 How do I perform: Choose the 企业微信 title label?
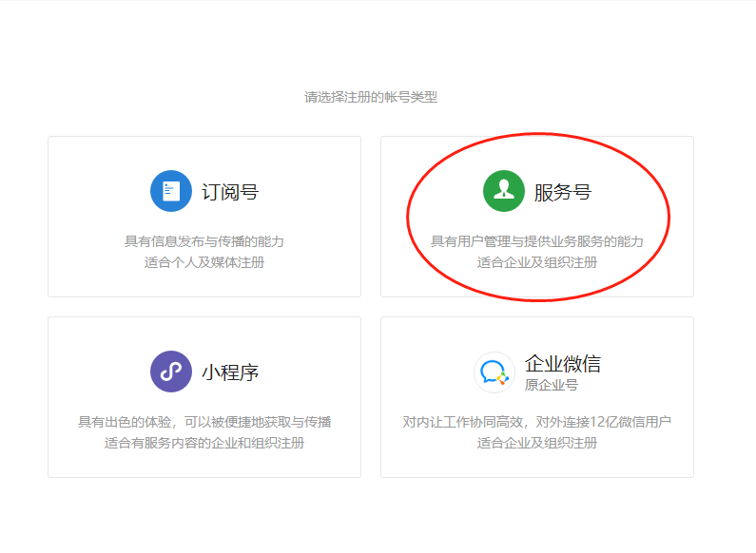563,364
